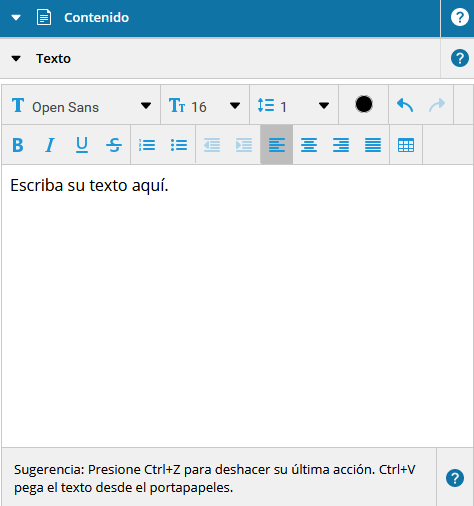The height and width of the screenshot is (506, 474).
Task: Increase the paragraph indent
Action: click(x=244, y=145)
